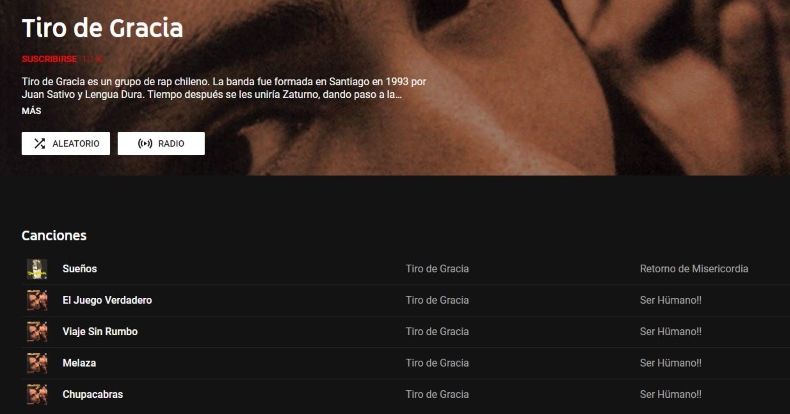790x414 pixels.
Task: Click the radio broadcast icon
Action: point(145,144)
